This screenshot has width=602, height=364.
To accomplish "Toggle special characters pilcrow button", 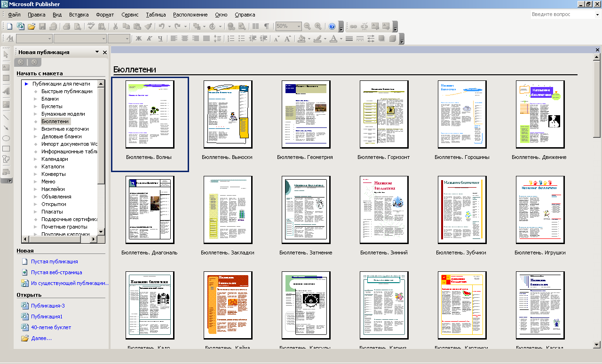I will pyautogui.click(x=267, y=26).
